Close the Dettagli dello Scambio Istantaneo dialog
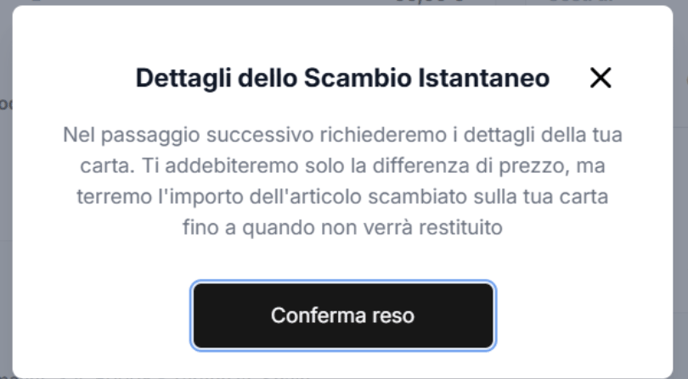Screen dimensions: 688x379 [600, 78]
